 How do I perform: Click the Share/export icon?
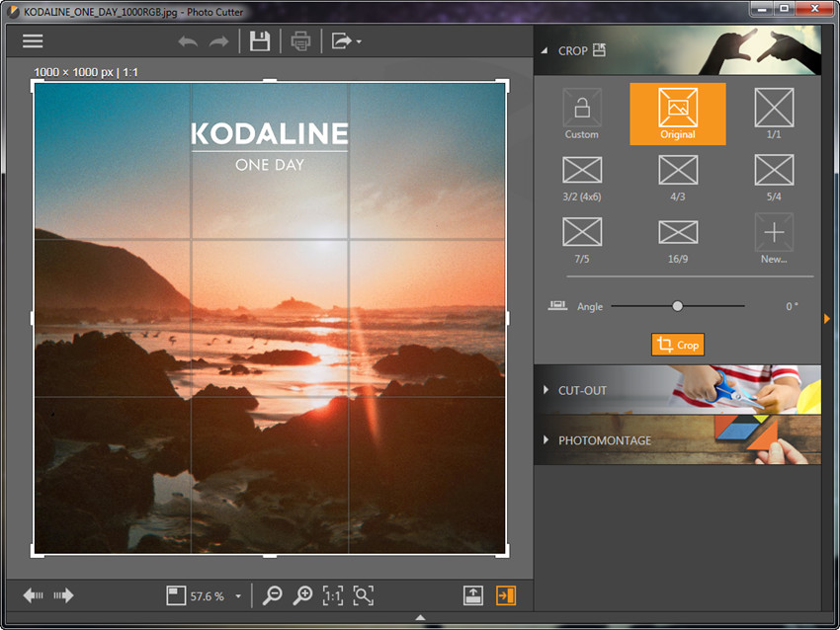[341, 40]
